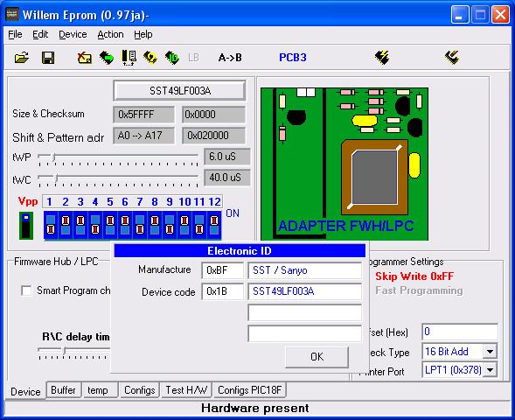Screen dimensions: 515x420
Task: Click the open file folder icon
Action: [x=22, y=58]
